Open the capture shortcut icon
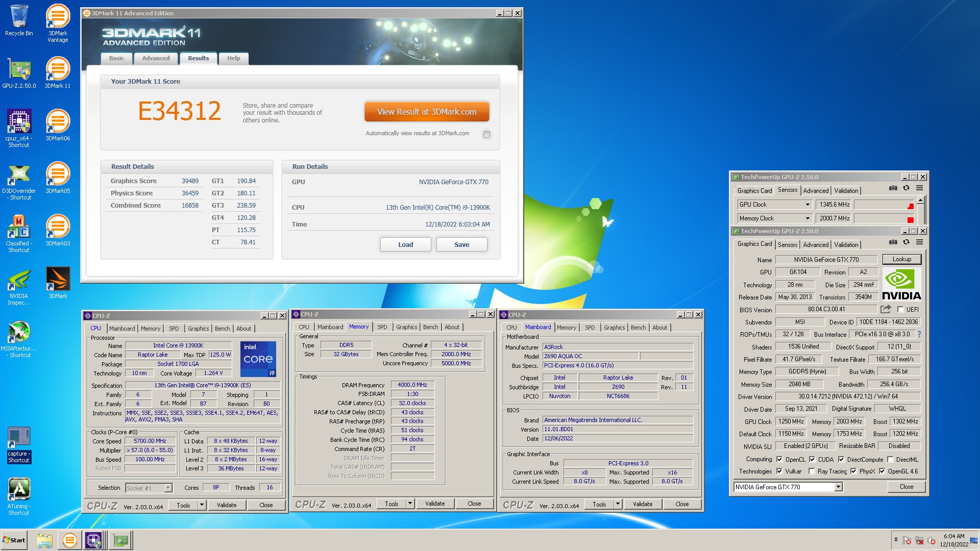This screenshot has height=551, width=980. (19, 445)
